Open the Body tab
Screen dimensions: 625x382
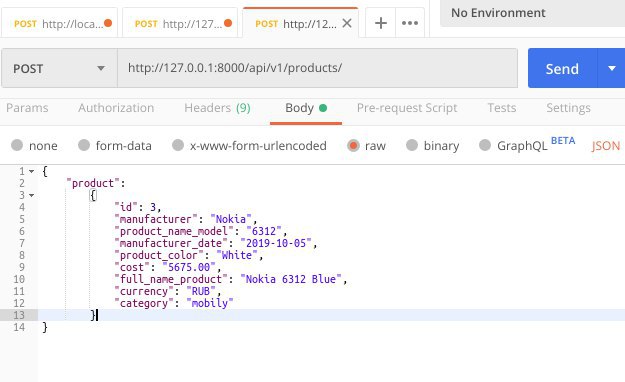(306, 108)
